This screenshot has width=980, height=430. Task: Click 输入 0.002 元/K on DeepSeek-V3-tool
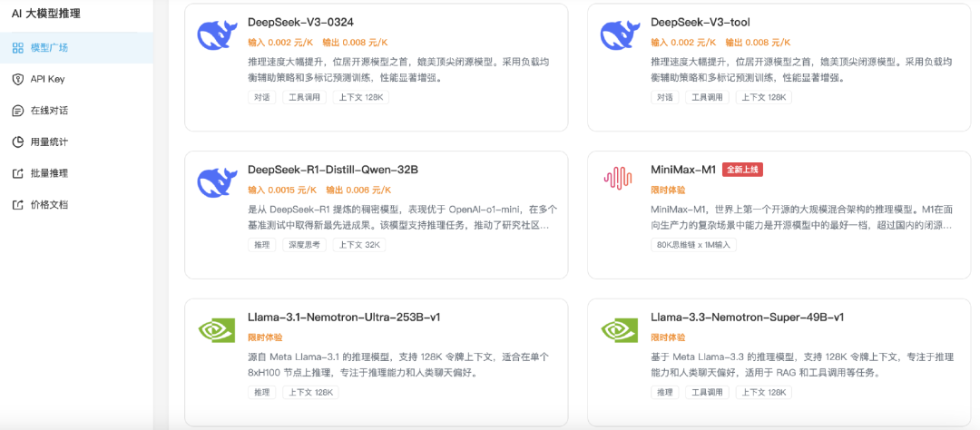coord(683,43)
